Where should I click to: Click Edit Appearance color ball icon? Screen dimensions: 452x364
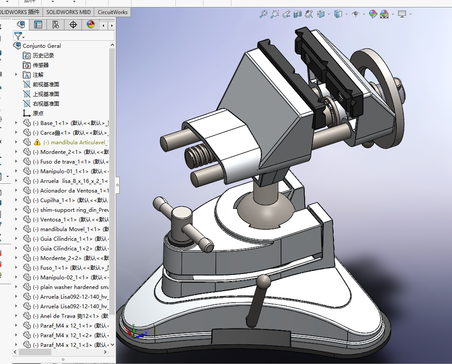point(373,14)
